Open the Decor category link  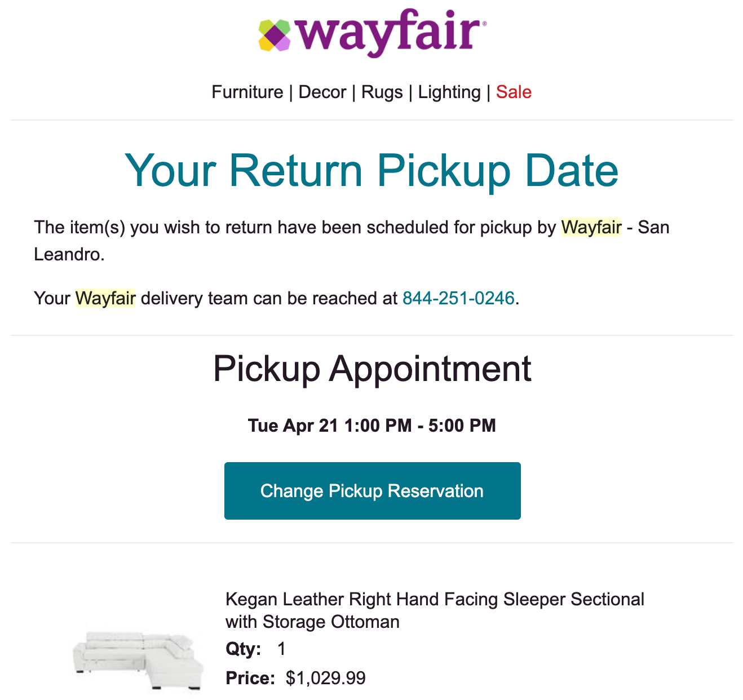[322, 92]
